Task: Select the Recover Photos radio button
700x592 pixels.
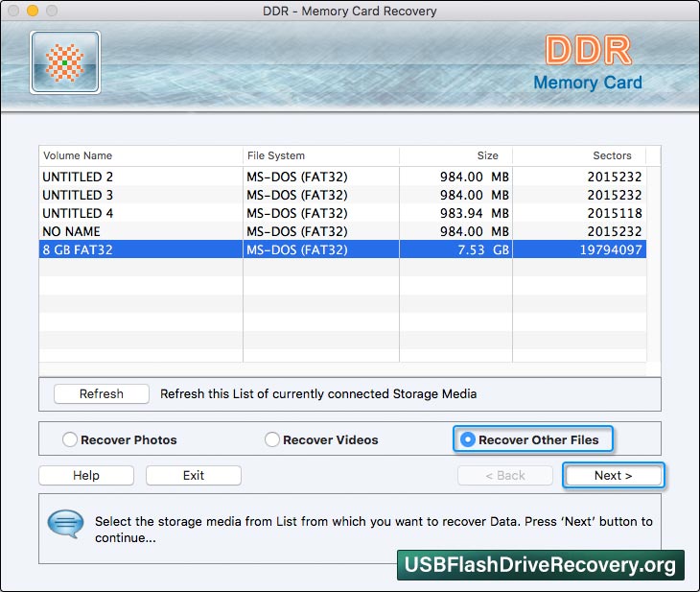Action: 70,439
